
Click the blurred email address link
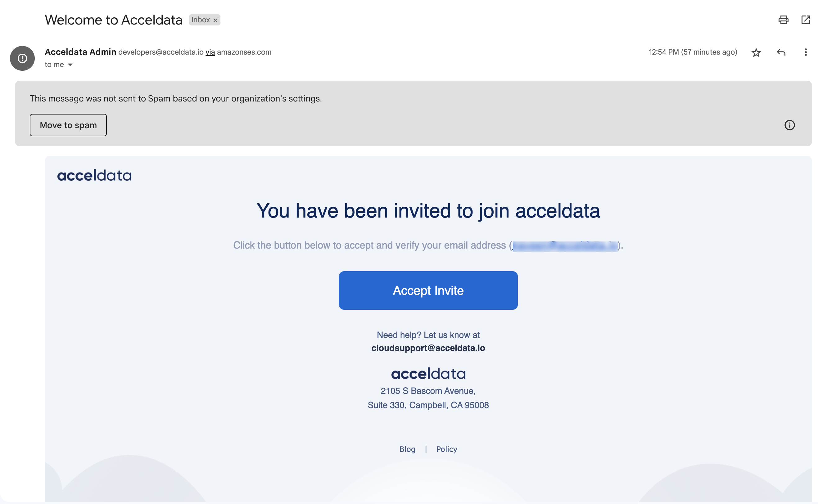(565, 246)
